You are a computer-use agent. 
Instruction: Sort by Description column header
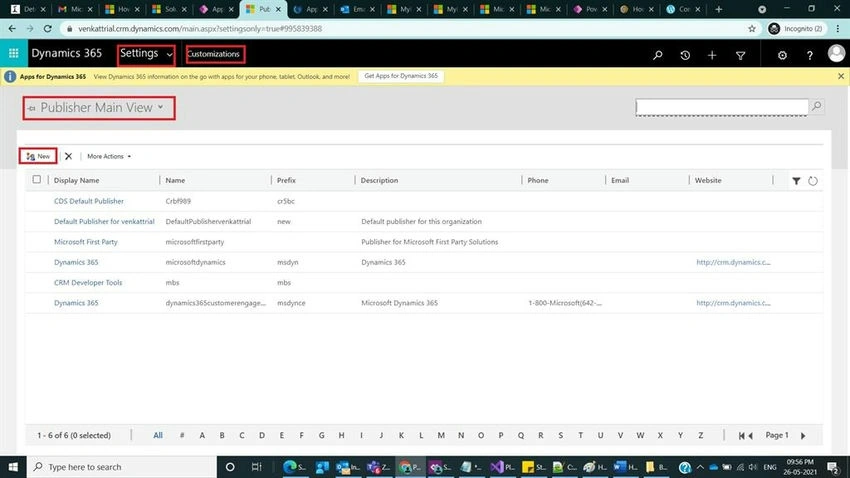click(x=379, y=180)
